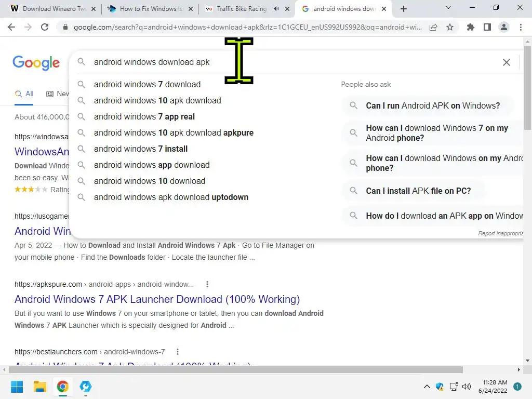The width and height of the screenshot is (532, 399).
Task: Close the Traffic Bike Racing tab
Action: point(287,9)
